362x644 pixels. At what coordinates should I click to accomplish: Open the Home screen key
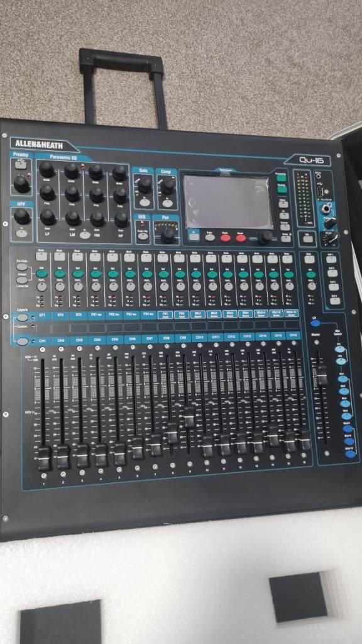coord(283,204)
